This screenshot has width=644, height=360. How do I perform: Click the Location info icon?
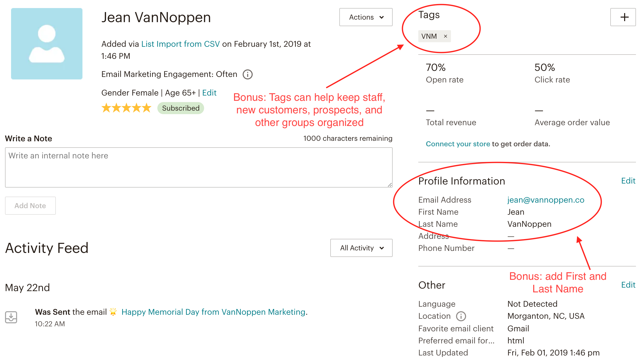point(461,316)
